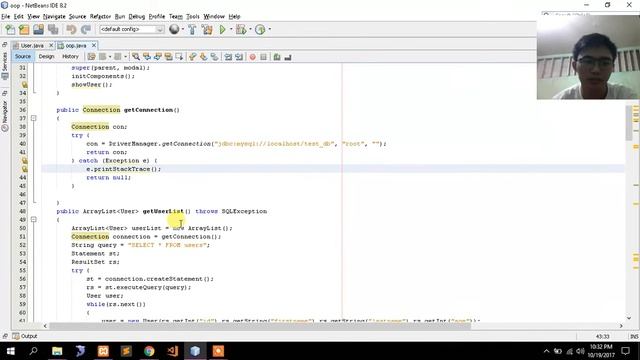640x360 pixels.
Task: Open the File menu
Action: [x=6, y=16]
